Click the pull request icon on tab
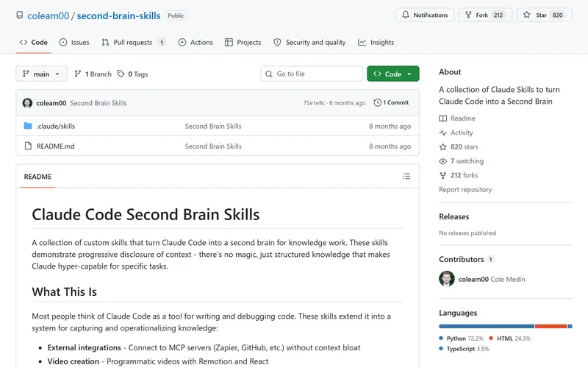The width and height of the screenshot is (588, 368). pos(105,43)
